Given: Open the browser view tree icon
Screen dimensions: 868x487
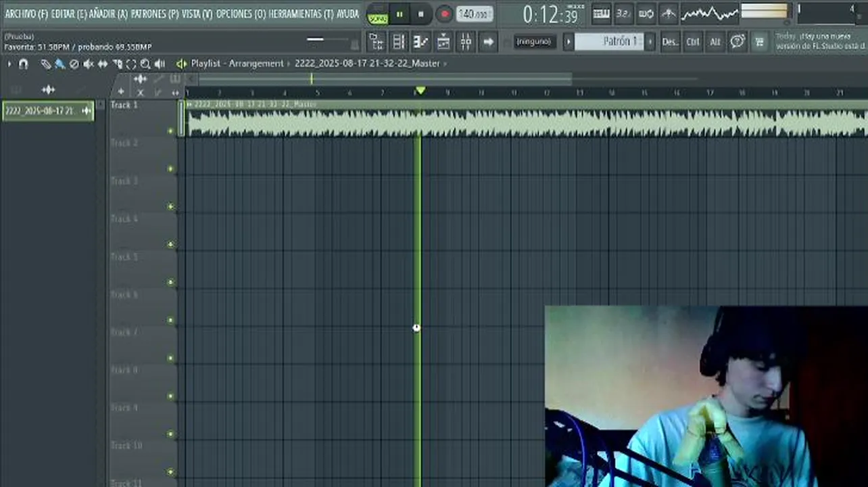Looking at the screenshot, I should coord(377,41).
